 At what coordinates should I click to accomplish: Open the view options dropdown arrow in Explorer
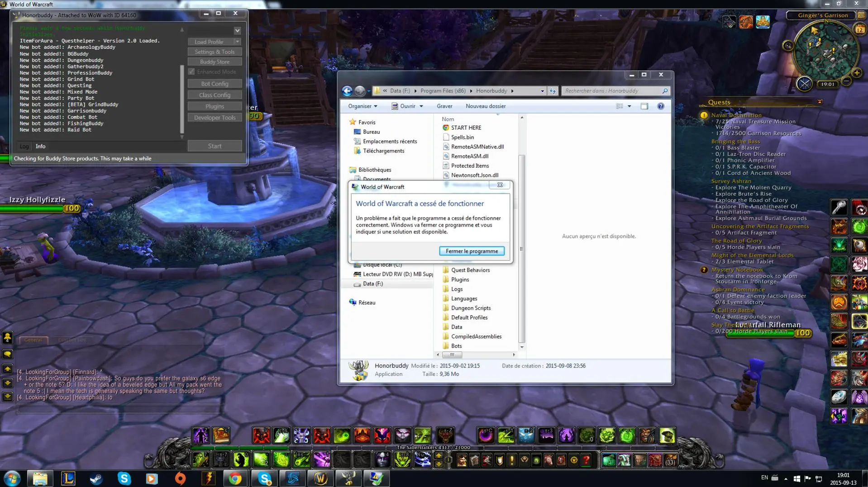[x=629, y=106]
